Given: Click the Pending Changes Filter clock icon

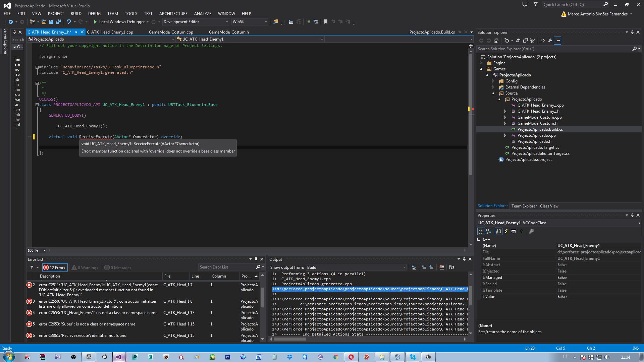Looking at the screenshot, I should (x=507, y=41).
